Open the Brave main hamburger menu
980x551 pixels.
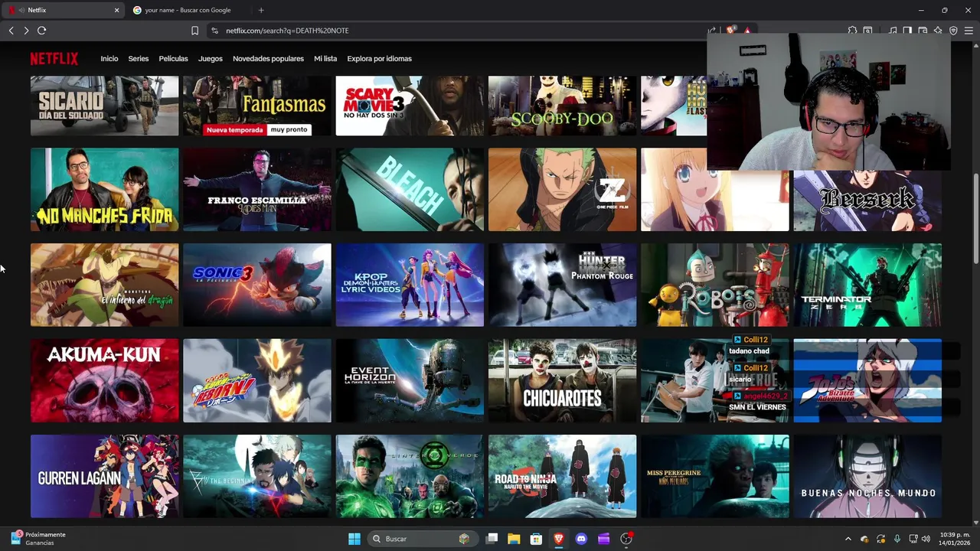969,31
